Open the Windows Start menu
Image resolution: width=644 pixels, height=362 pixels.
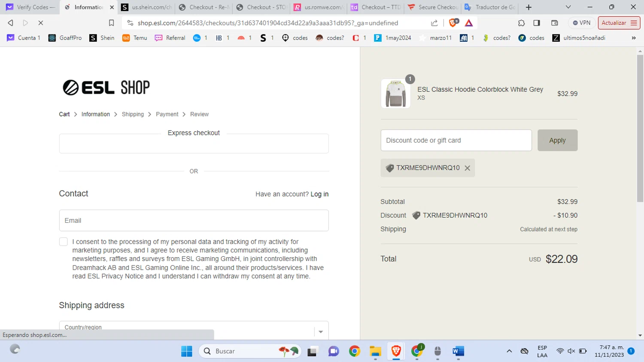(187, 351)
